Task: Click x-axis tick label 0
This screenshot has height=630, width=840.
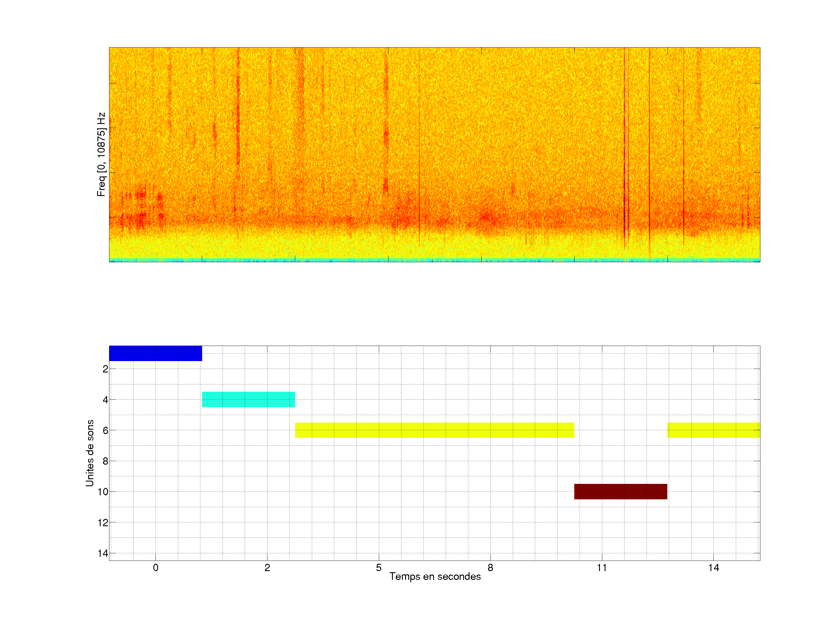Action: tap(155, 568)
